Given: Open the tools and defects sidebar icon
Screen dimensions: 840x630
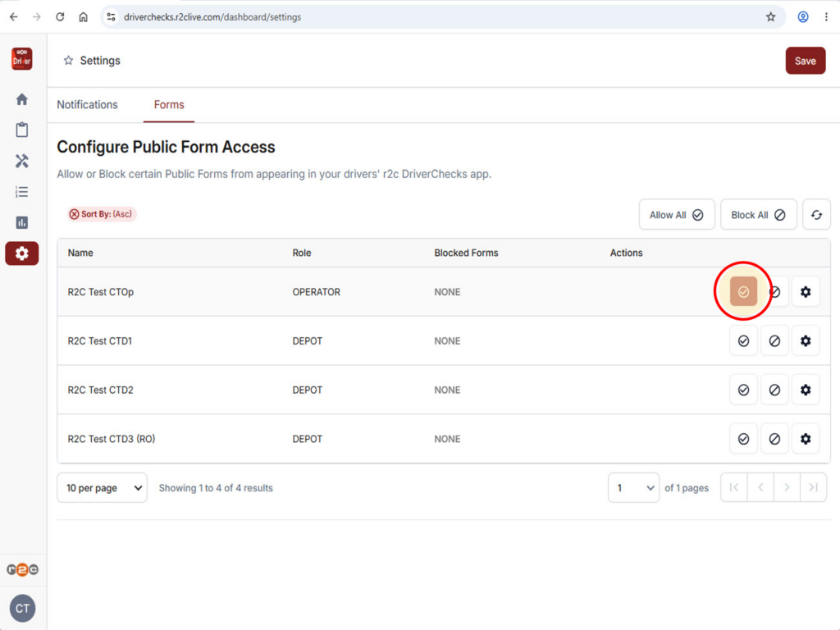Looking at the screenshot, I should pos(22,161).
